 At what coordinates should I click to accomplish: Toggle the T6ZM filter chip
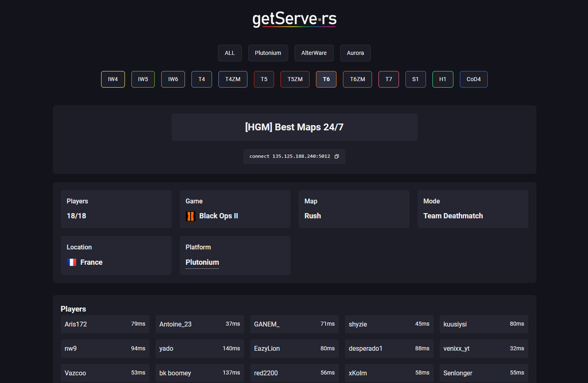click(357, 79)
